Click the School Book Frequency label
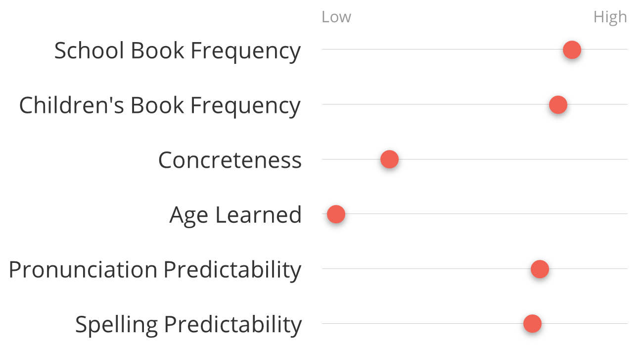The image size is (644, 354). 178,51
